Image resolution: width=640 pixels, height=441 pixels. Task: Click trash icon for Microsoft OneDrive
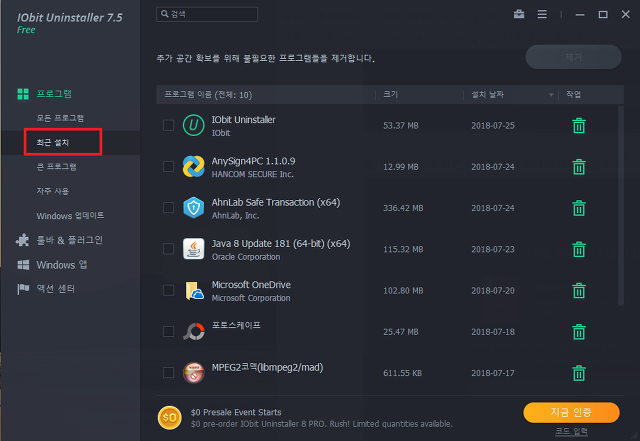tap(579, 290)
